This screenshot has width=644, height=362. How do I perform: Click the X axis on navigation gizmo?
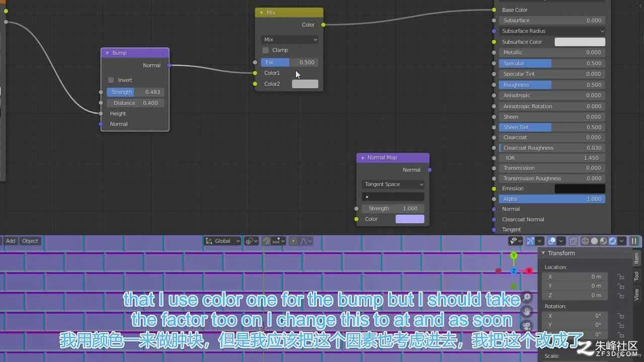click(529, 271)
